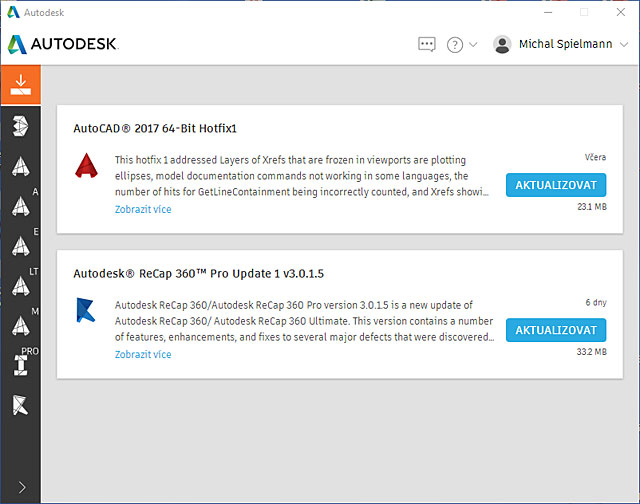Viewport: 640px width, 504px height.
Task: Click the red AutoCAD product icon
Action: 87,166
